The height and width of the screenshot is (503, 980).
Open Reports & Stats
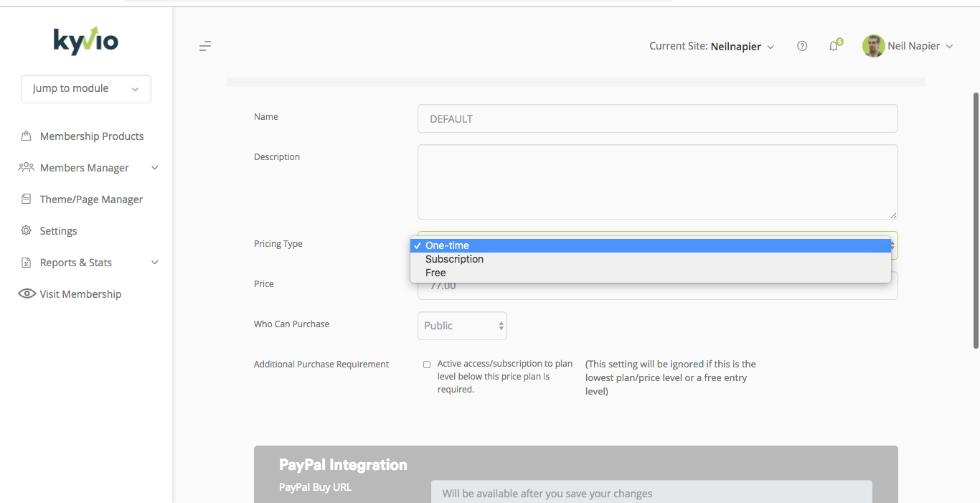(76, 263)
